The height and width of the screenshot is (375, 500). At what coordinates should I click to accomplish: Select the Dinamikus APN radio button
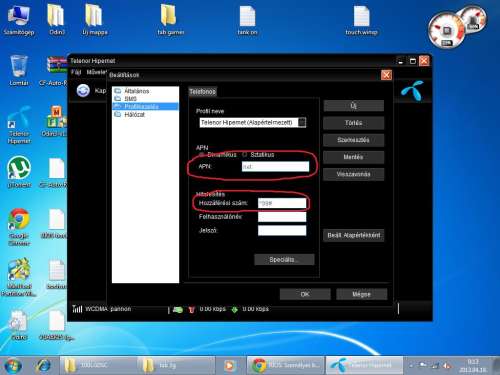tap(201, 155)
